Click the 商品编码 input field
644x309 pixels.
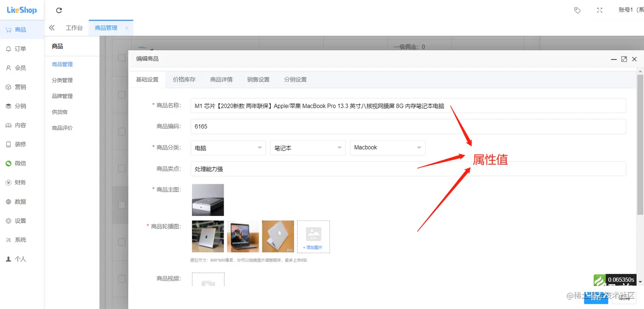[408, 126]
